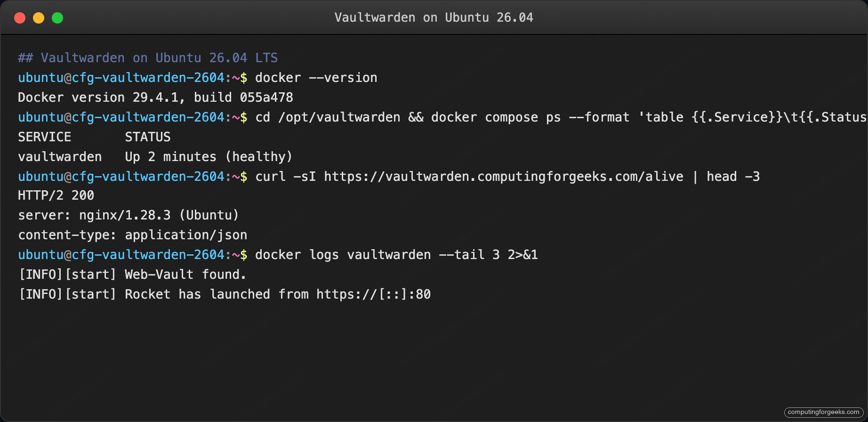Click the green zoom traffic light icon
Image resolution: width=868 pixels, height=422 pixels.
(57, 17)
